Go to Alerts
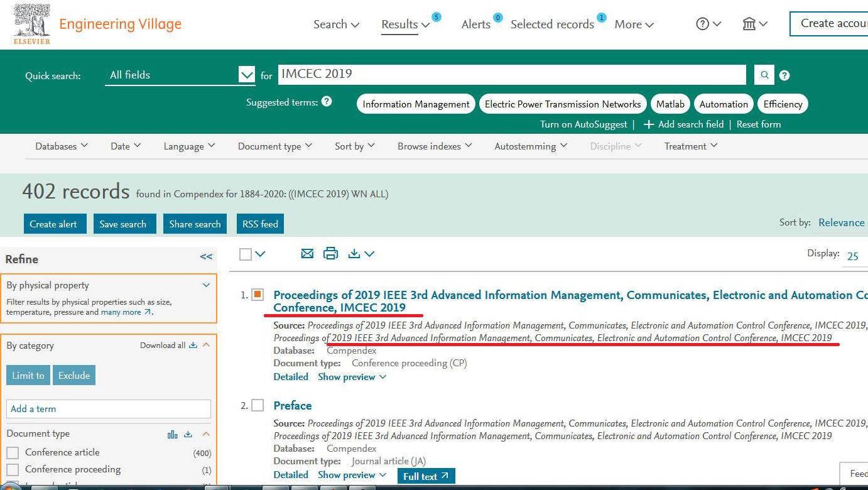 pos(476,24)
